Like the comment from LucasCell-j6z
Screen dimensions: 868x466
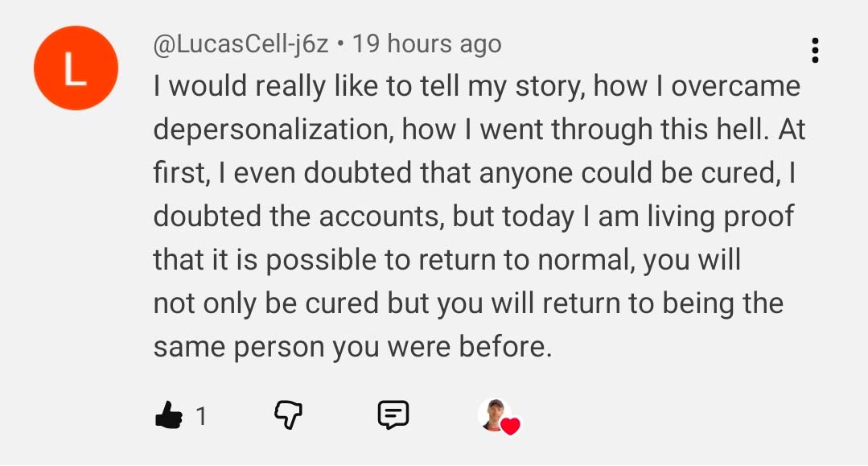pos(167,414)
